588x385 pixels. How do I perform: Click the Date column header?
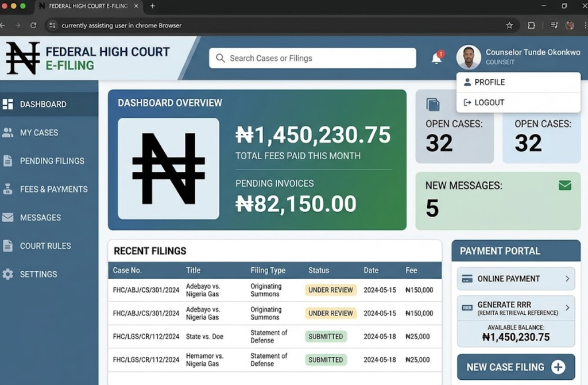coord(371,270)
